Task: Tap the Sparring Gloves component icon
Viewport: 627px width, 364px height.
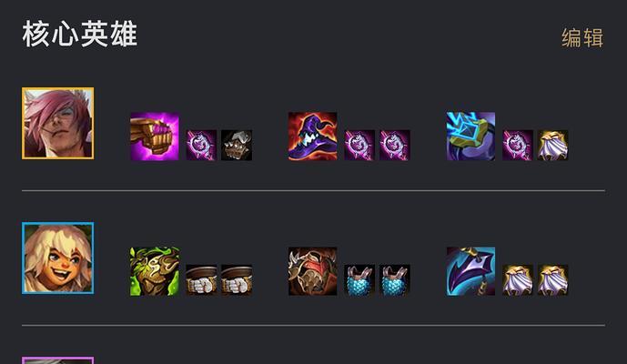Action: (237, 145)
